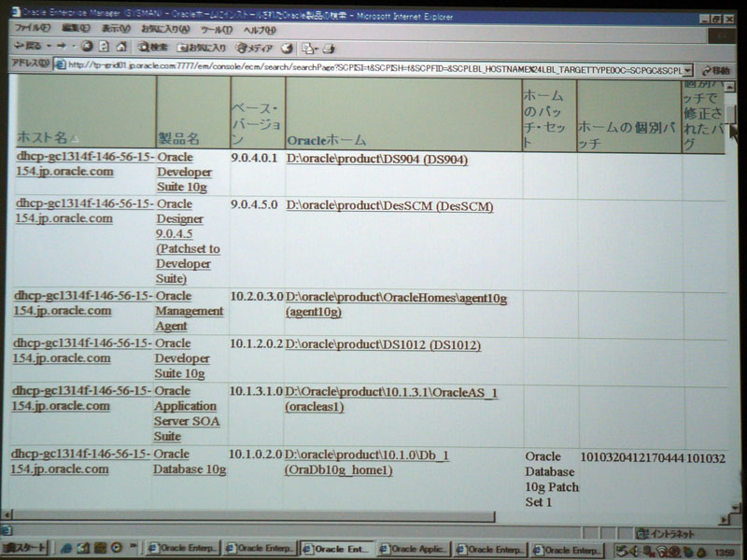Open the Tools (ツール) menu

coord(216,30)
